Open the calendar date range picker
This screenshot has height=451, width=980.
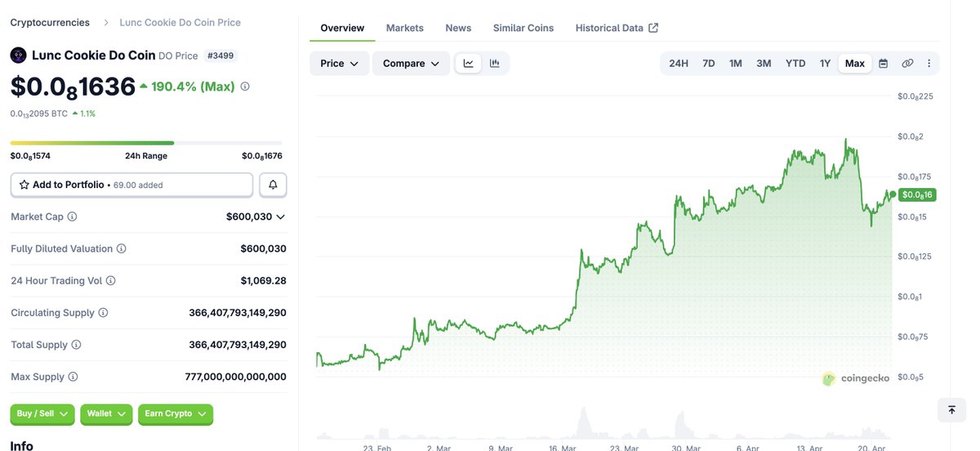click(x=883, y=63)
